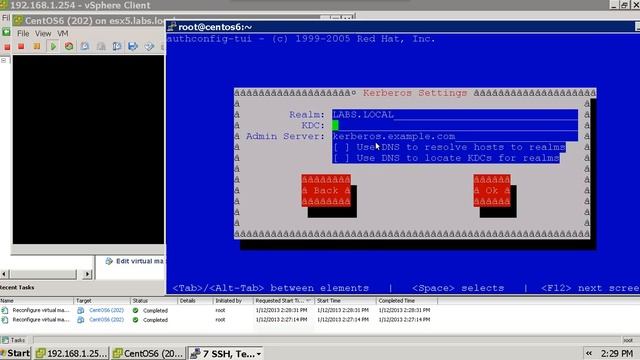Click the CentOS6 console window title icon
This screenshot has height=360, width=640.
17,20
